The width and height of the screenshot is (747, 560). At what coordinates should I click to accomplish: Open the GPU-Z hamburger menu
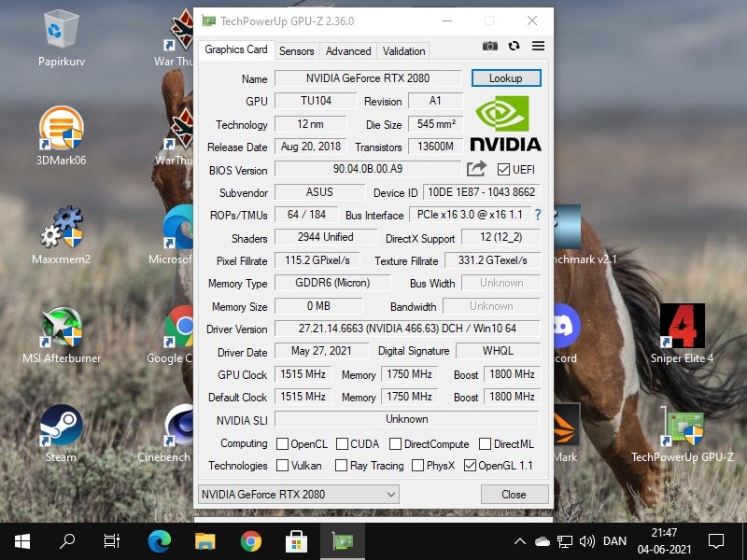pyautogui.click(x=539, y=46)
